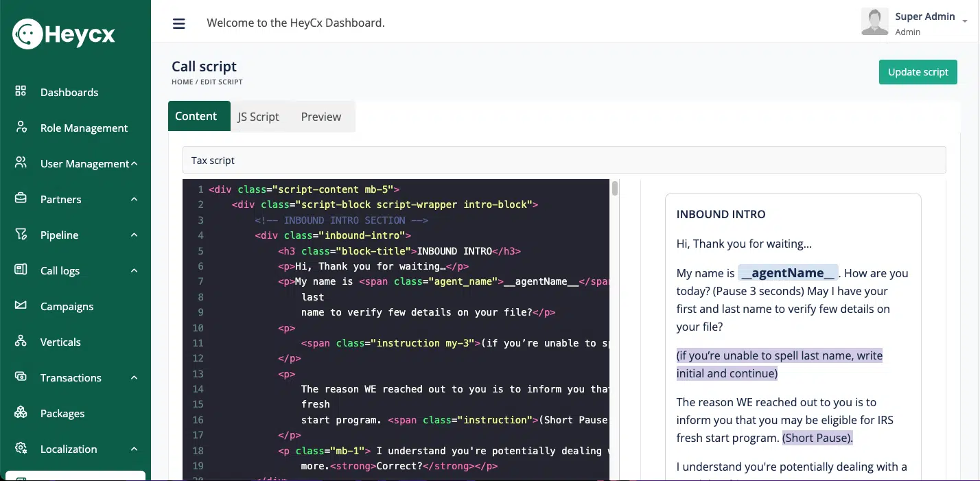This screenshot has height=481, width=980.
Task: Expand the User Management submenu
Action: (135, 163)
